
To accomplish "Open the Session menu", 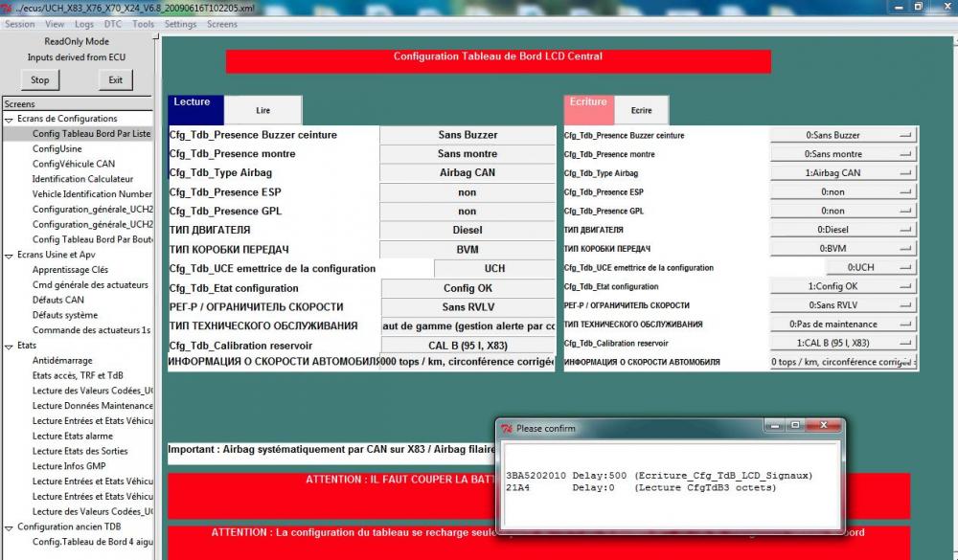I will (x=19, y=25).
